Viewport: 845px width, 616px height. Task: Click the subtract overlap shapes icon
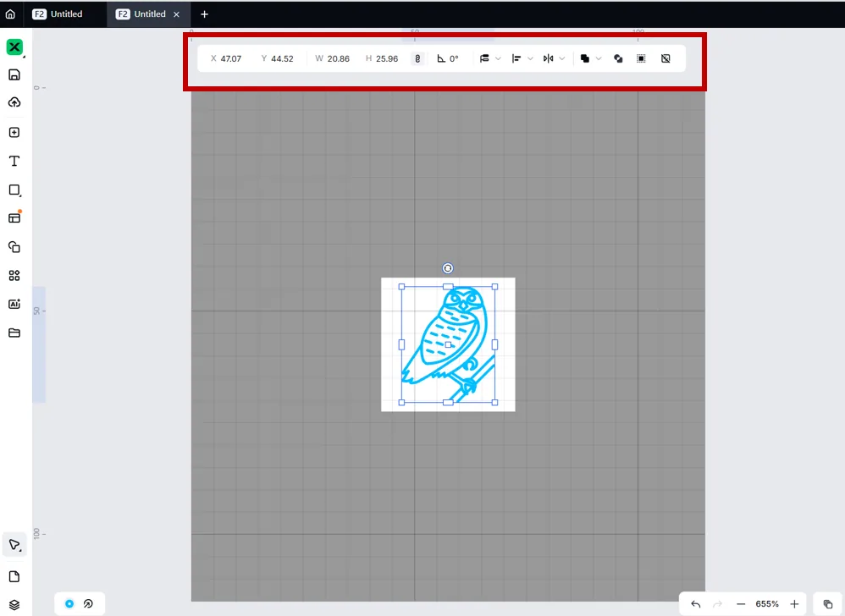click(x=618, y=58)
